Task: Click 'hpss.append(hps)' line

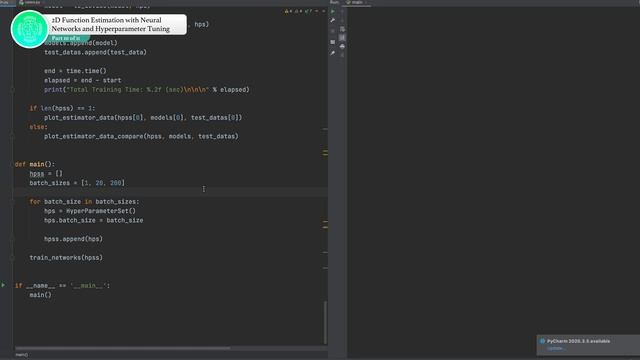Action: point(73,239)
